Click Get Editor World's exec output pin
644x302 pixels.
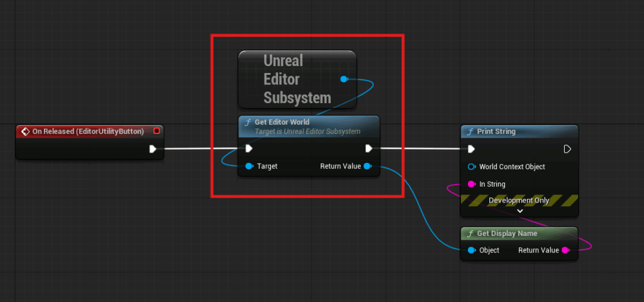tap(369, 148)
